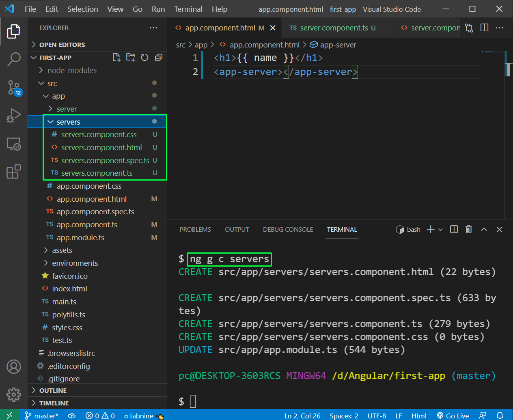Expand the TIMELINE section
The image size is (513, 420).
click(97, 403)
